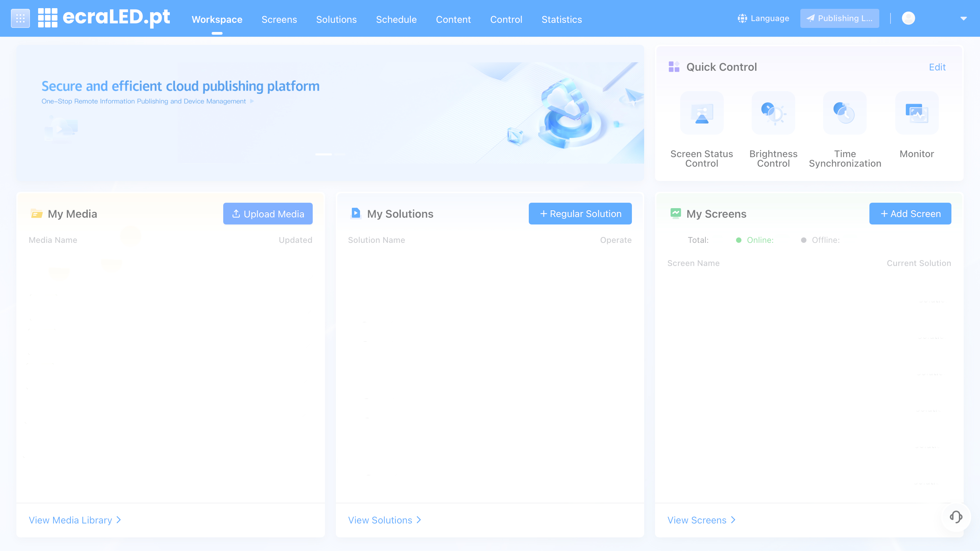Open the Statistics section
The height and width of the screenshot is (551, 980).
point(561,19)
